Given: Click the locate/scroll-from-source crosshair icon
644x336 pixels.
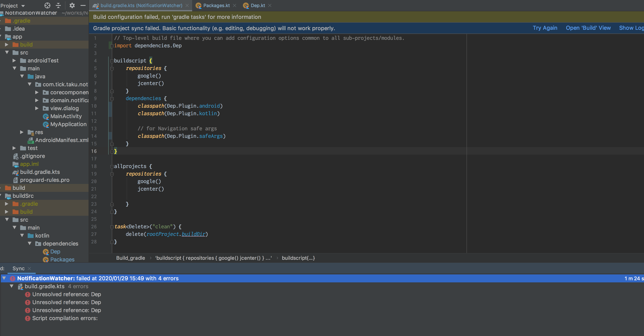Looking at the screenshot, I should point(47,5).
